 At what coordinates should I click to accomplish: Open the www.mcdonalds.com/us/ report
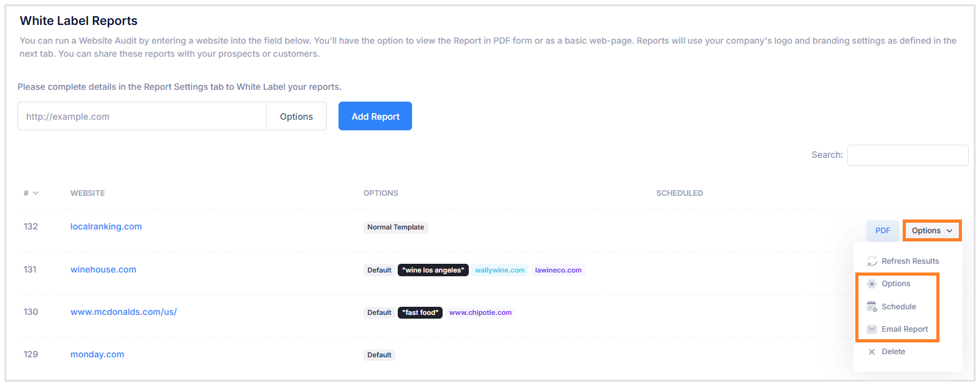[123, 312]
